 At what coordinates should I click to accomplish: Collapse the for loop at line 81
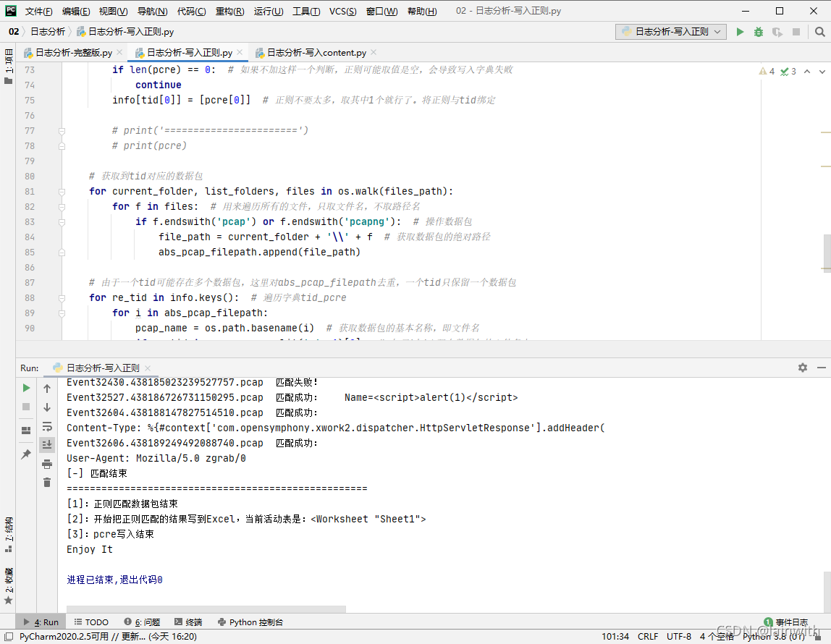pyautogui.click(x=62, y=192)
